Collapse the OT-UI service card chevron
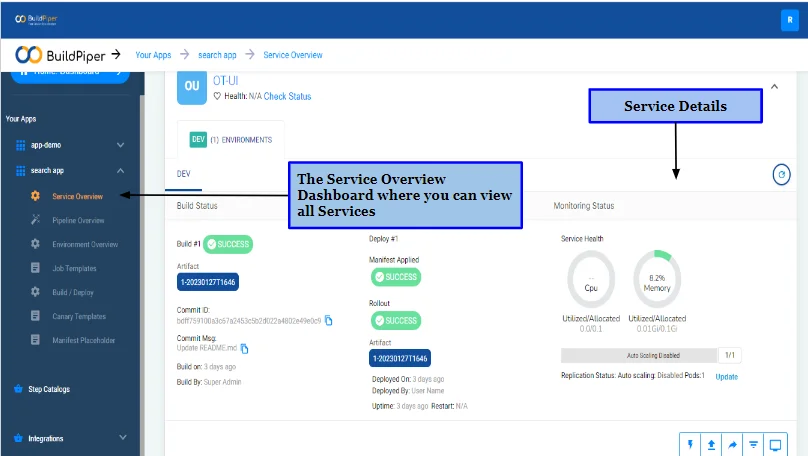The width and height of the screenshot is (808, 456). [774, 87]
